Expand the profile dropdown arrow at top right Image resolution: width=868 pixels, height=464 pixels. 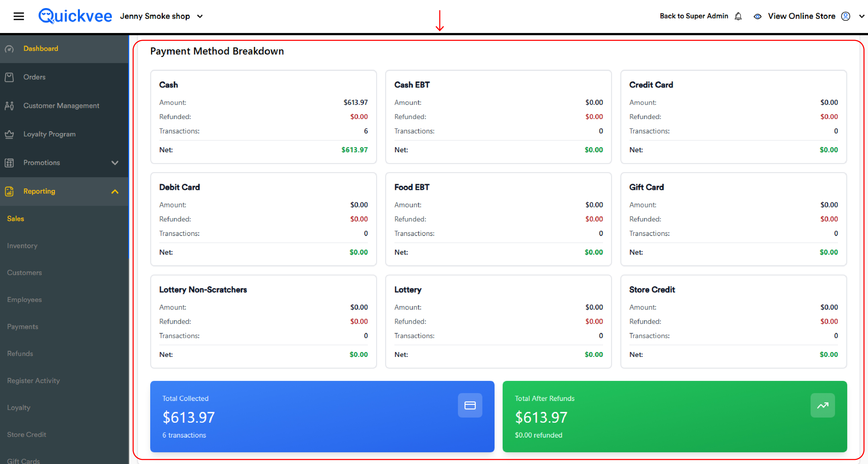click(862, 16)
